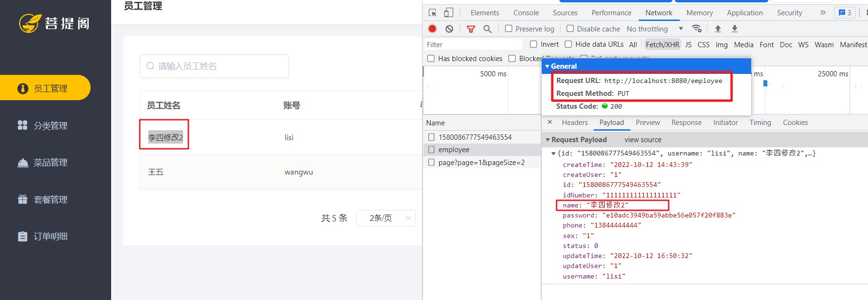Focus the network Filter input
Viewport: 868px width, 300px height.
[473, 44]
